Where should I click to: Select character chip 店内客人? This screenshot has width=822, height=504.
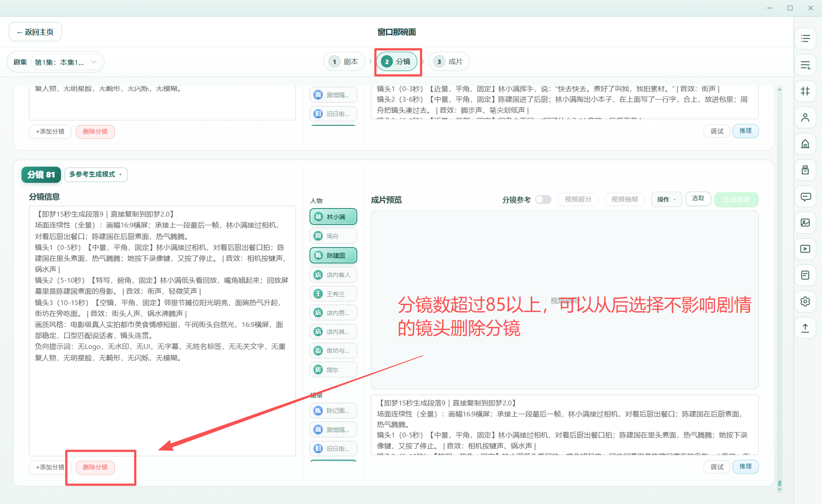(333, 275)
